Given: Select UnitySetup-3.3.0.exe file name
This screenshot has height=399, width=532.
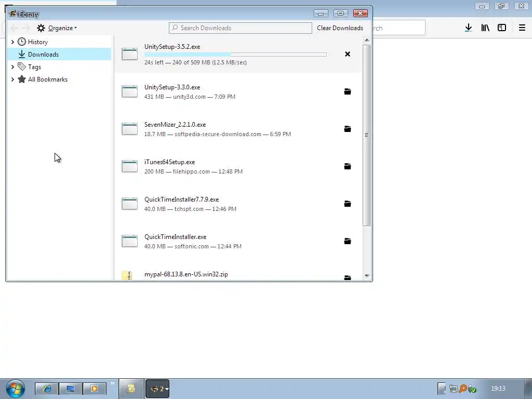Looking at the screenshot, I should click(x=172, y=87).
